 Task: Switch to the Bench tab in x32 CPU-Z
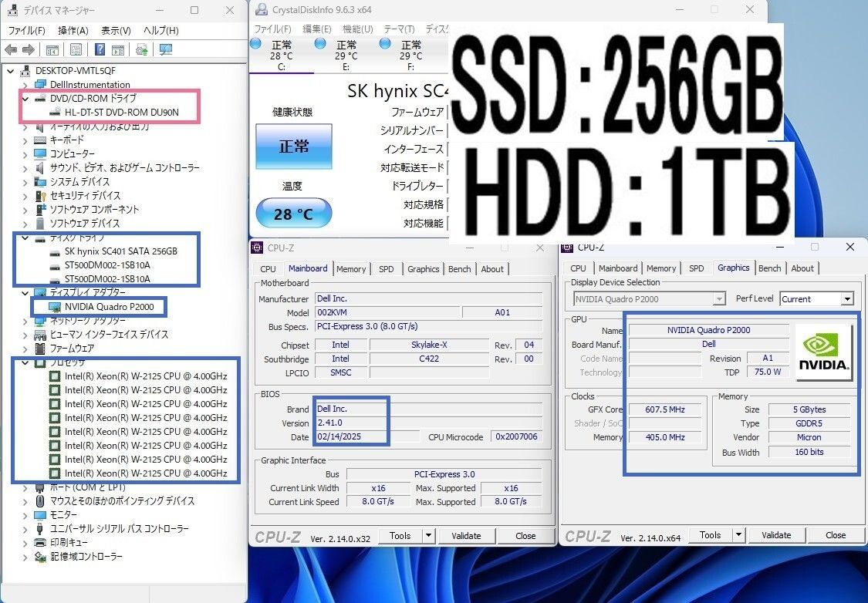pyautogui.click(x=460, y=269)
